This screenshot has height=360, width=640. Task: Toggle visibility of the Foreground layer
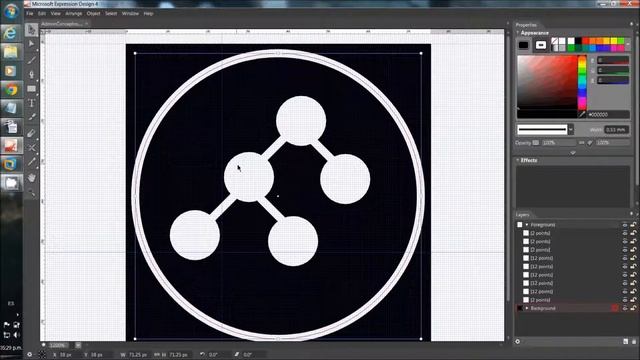coord(624,225)
